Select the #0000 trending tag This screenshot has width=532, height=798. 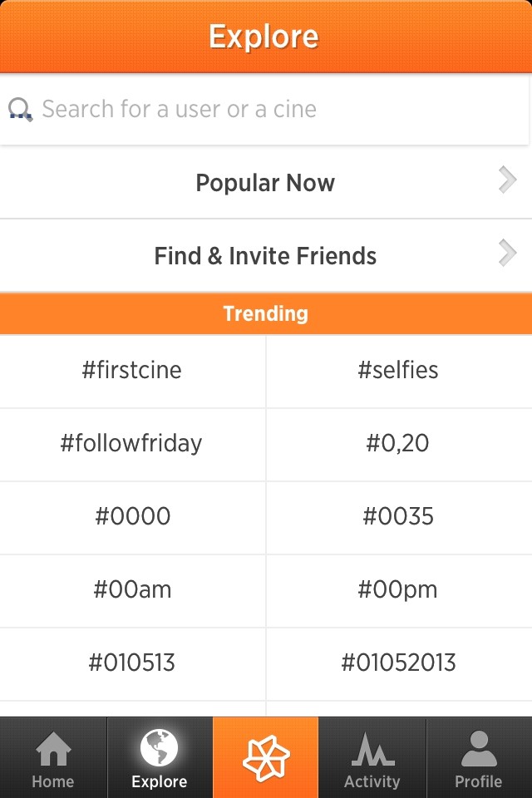click(x=132, y=517)
